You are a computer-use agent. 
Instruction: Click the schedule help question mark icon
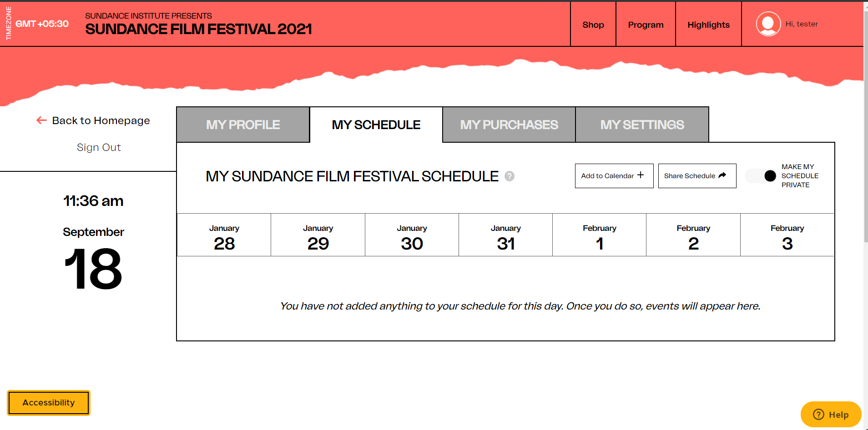[x=510, y=176]
